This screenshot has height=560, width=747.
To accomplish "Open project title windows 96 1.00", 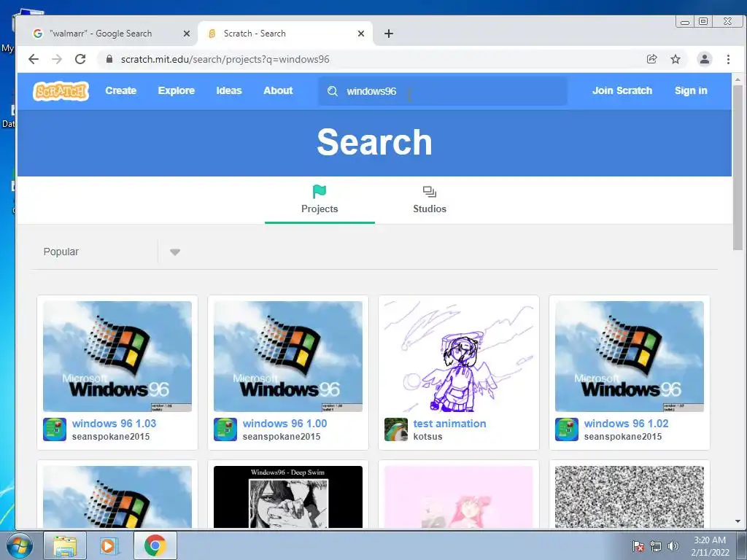I will (285, 424).
